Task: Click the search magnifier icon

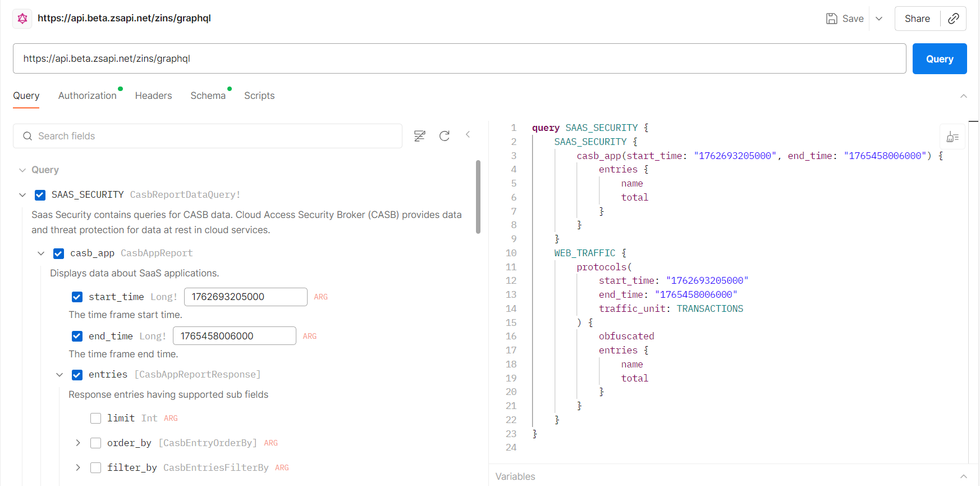Action: click(x=28, y=136)
